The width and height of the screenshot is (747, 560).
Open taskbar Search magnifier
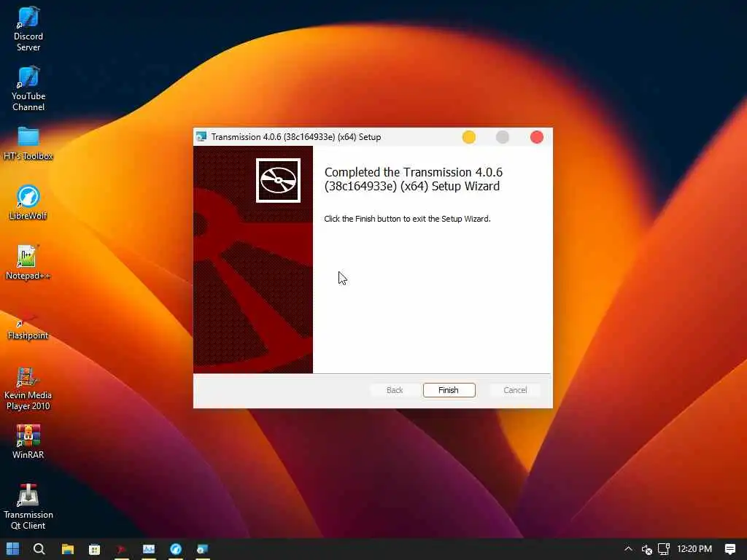click(x=39, y=549)
